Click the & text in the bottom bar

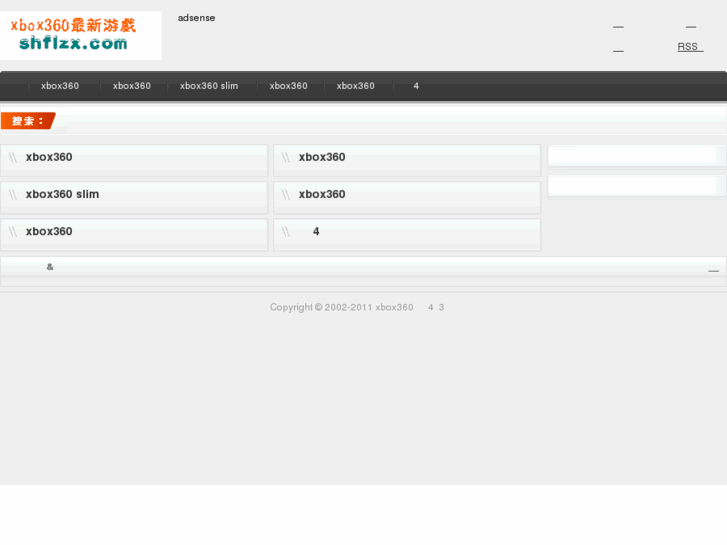[x=50, y=267]
